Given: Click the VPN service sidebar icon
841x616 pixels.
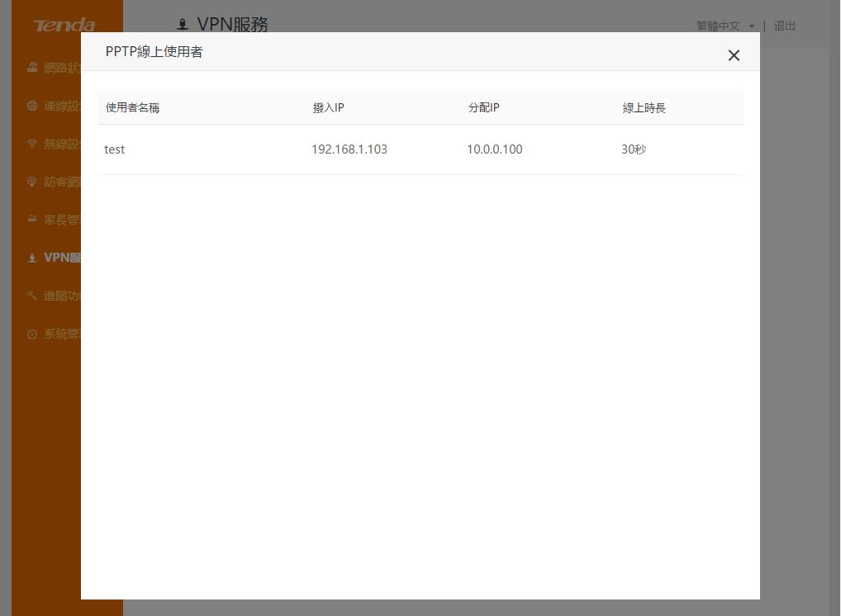Looking at the screenshot, I should click(x=32, y=258).
